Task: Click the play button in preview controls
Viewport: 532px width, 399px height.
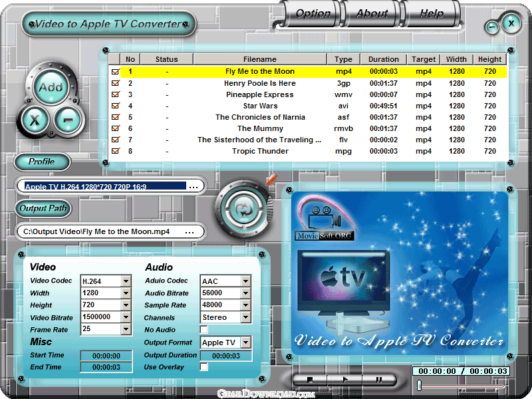Action: (x=345, y=380)
